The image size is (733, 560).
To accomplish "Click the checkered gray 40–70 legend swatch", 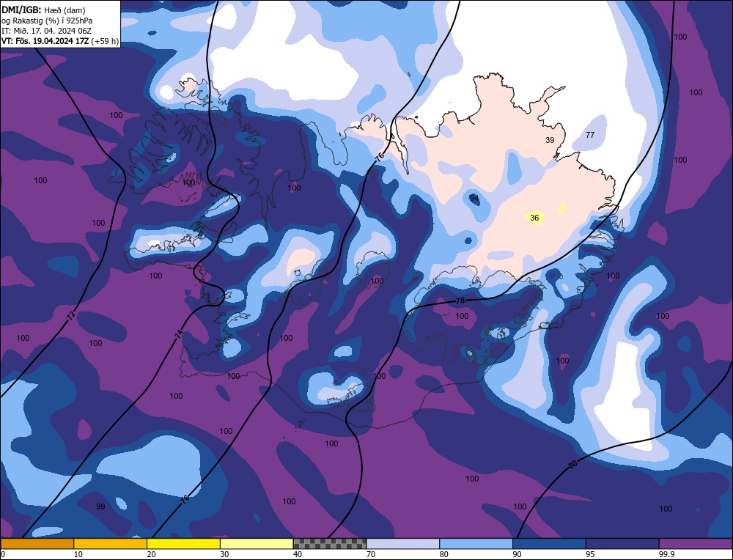I will [330, 543].
